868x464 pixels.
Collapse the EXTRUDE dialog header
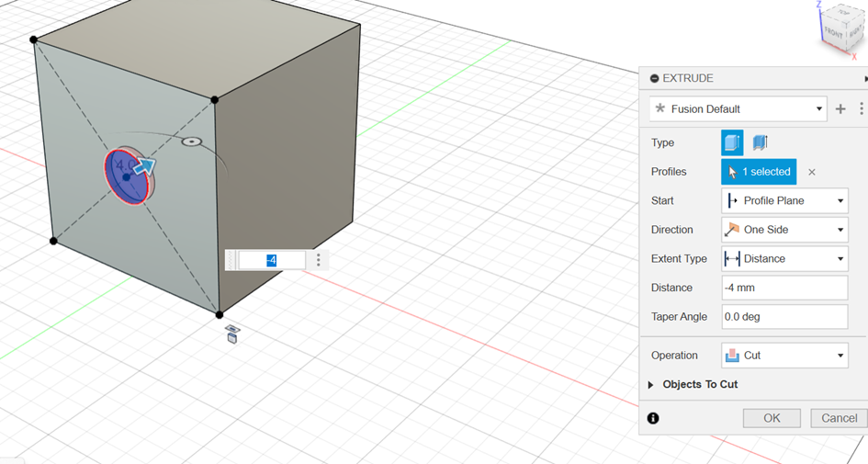(x=654, y=79)
